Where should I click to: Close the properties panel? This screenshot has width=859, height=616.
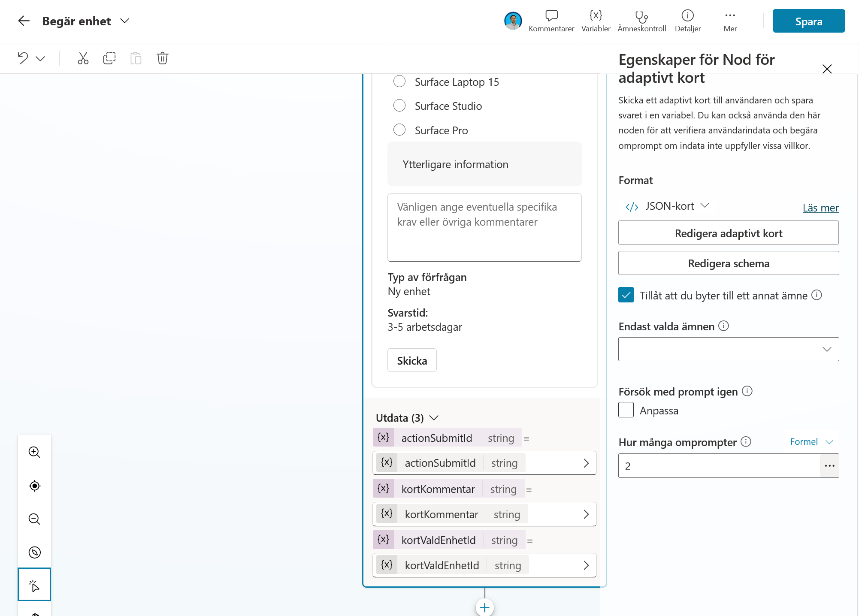[x=827, y=69]
